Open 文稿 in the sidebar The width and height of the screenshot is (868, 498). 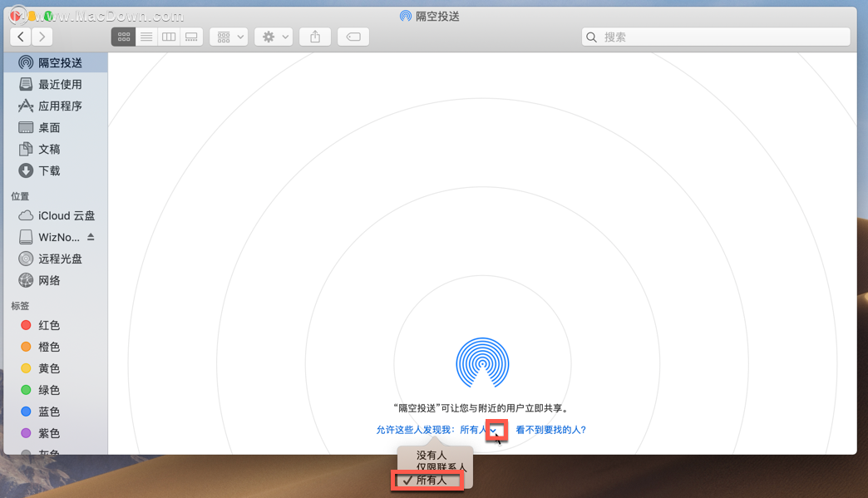(x=56, y=149)
